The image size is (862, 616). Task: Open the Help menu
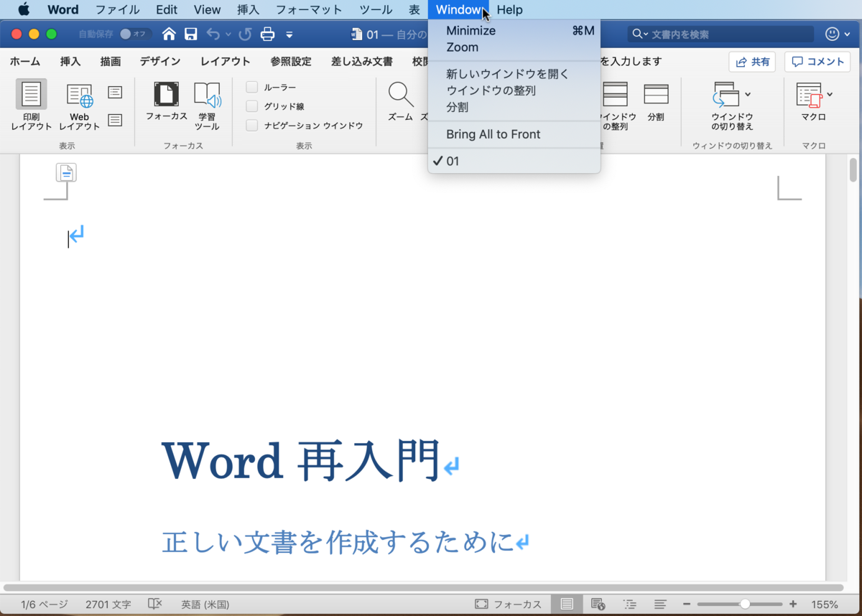pos(510,9)
